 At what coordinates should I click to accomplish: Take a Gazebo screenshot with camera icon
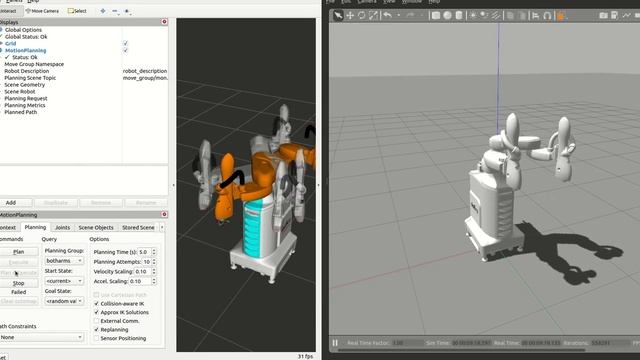click(x=603, y=16)
